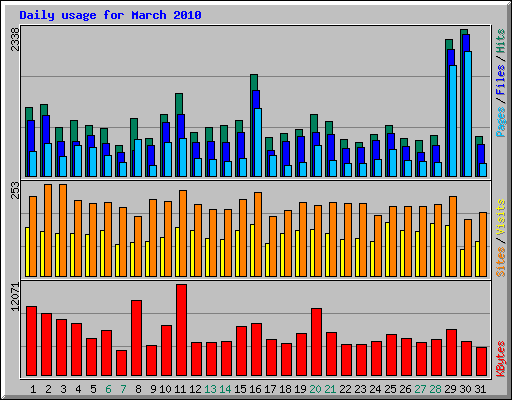512x400 pixels.
Task: Click the green 'Hits' legend label
Action: [501, 41]
